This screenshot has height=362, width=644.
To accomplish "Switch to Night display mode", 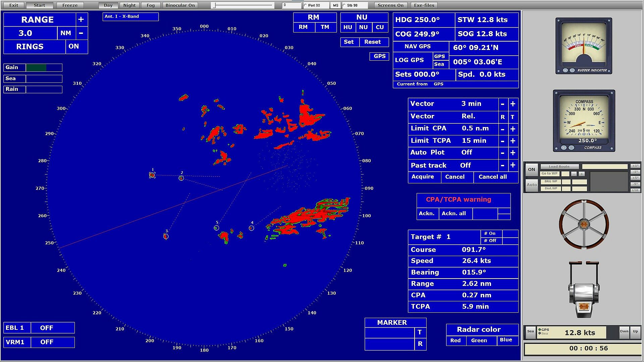I will pos(129,5).
